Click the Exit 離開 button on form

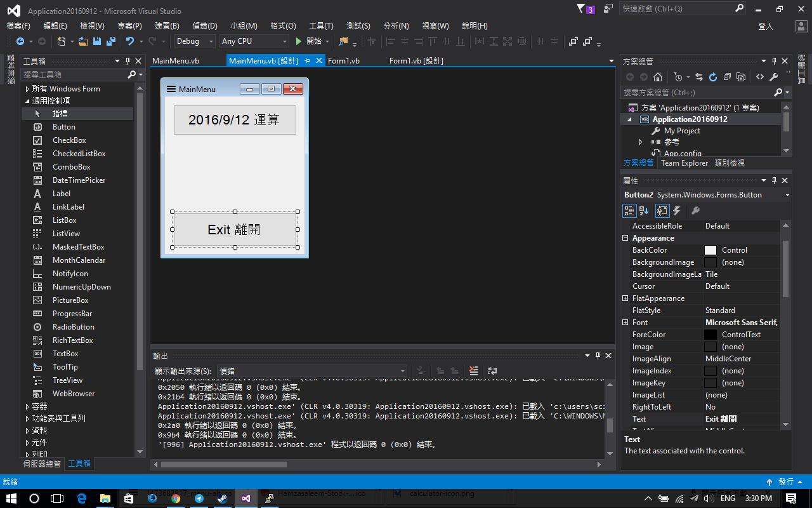tap(234, 229)
